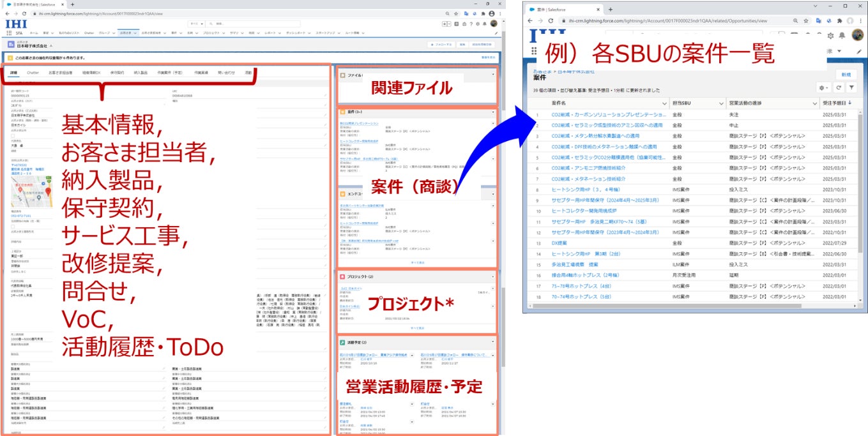Go back in right Chrome window

tap(531, 20)
